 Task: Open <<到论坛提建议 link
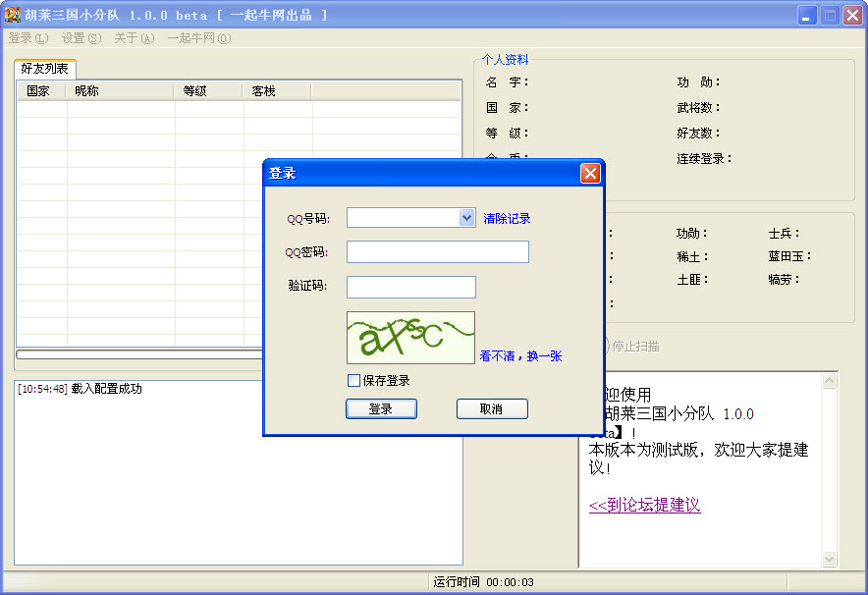pyautogui.click(x=645, y=505)
